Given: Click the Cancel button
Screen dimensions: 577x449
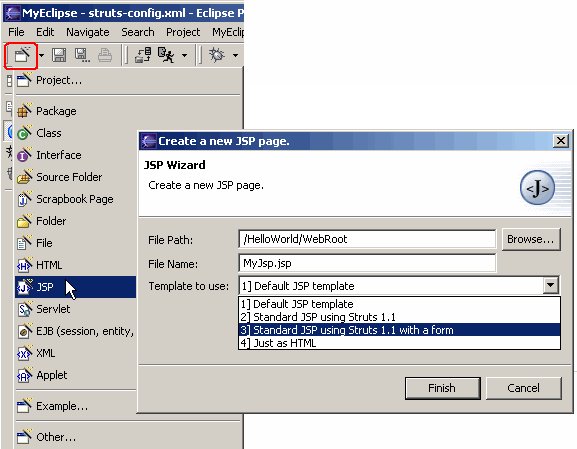Looking at the screenshot, I should pyautogui.click(x=523, y=388).
